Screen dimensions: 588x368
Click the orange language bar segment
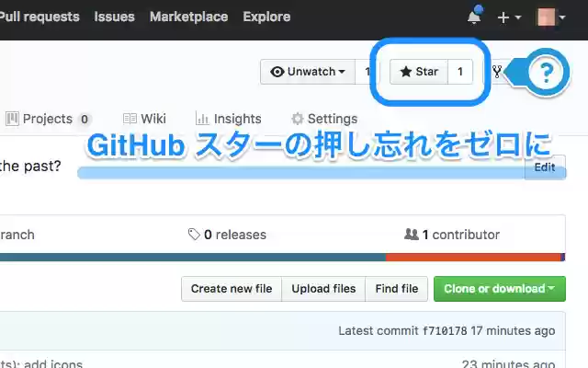click(473, 258)
